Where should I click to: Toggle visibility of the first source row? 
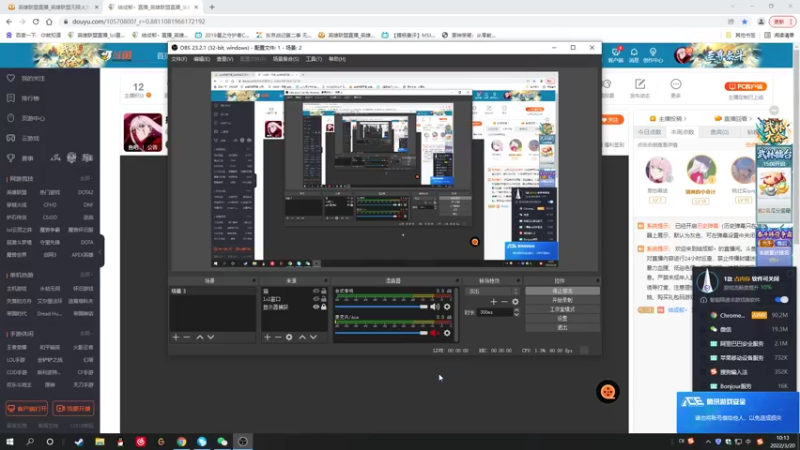[x=316, y=291]
